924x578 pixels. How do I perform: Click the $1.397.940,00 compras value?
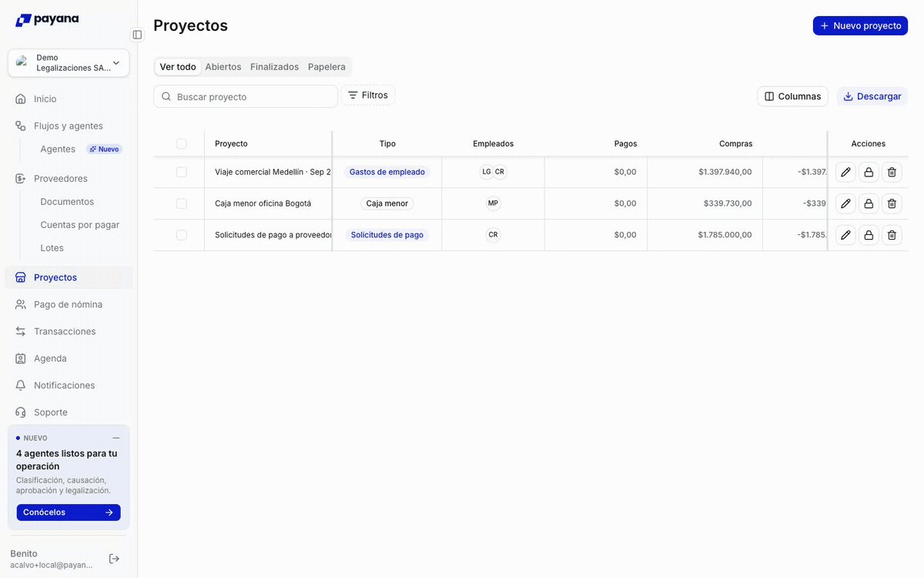pyautogui.click(x=725, y=172)
